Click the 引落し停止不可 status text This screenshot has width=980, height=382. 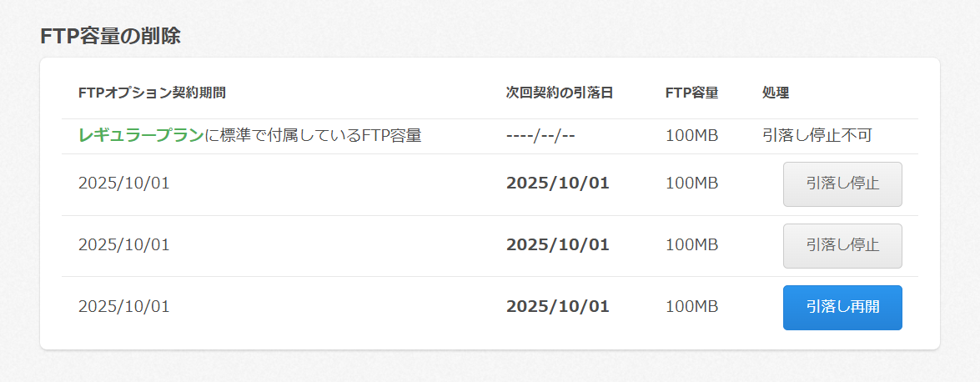[x=817, y=135]
